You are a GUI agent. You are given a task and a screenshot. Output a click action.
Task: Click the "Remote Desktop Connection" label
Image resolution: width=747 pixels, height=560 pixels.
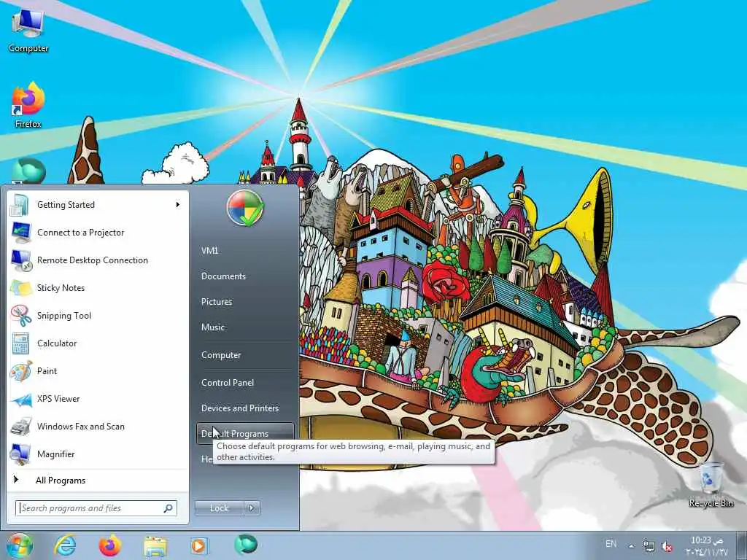93,260
